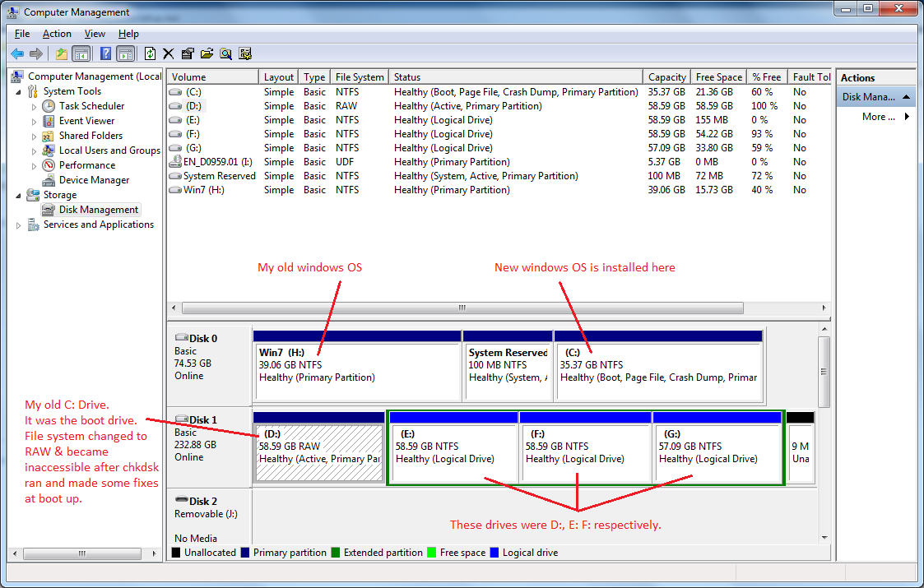Viewport: 924px width, 588px height.
Task: Click the tree pane horizontal scrollbar thumb
Action: pos(82,553)
